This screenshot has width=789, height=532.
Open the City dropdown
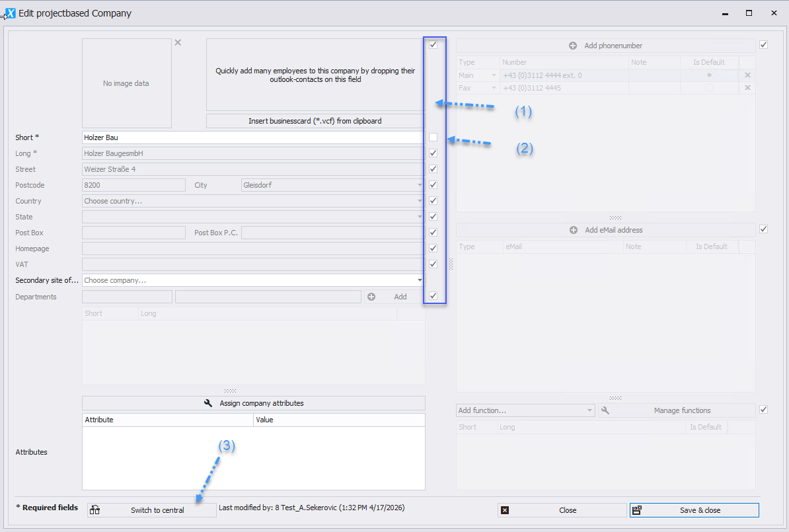pyautogui.click(x=420, y=185)
